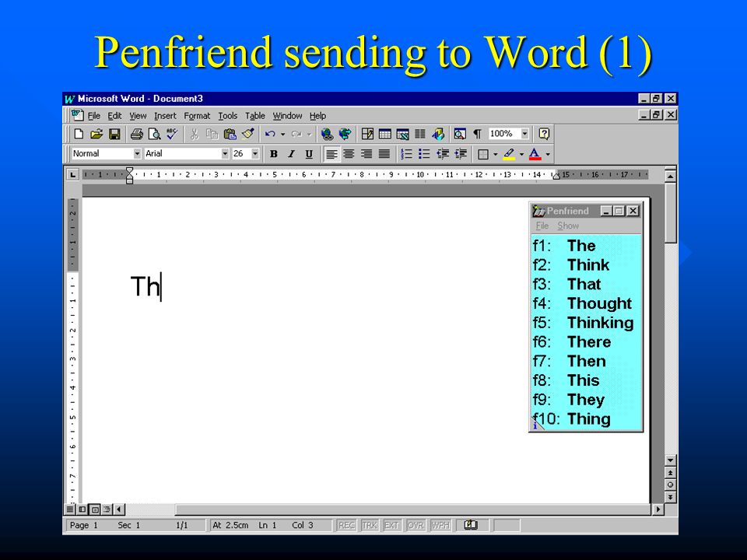Choose the f2 prediction 'Think'
The width and height of the screenshot is (747, 560).
[x=587, y=264]
